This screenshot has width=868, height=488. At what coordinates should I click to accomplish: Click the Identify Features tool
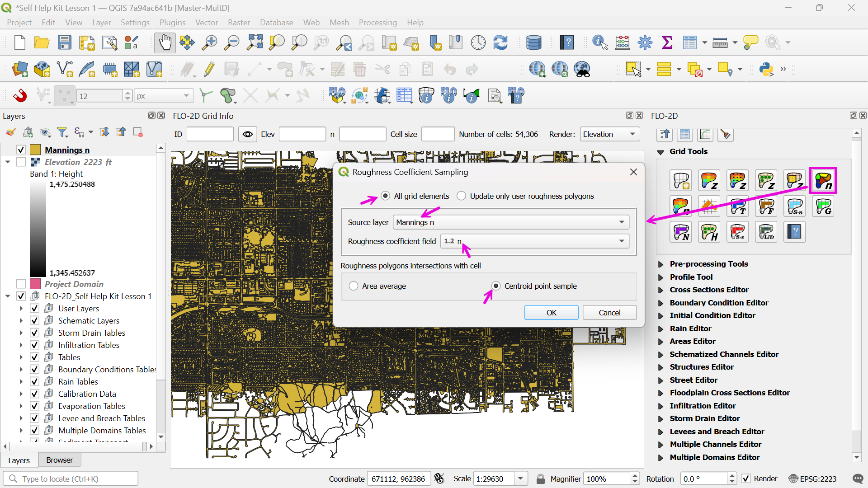pos(599,42)
